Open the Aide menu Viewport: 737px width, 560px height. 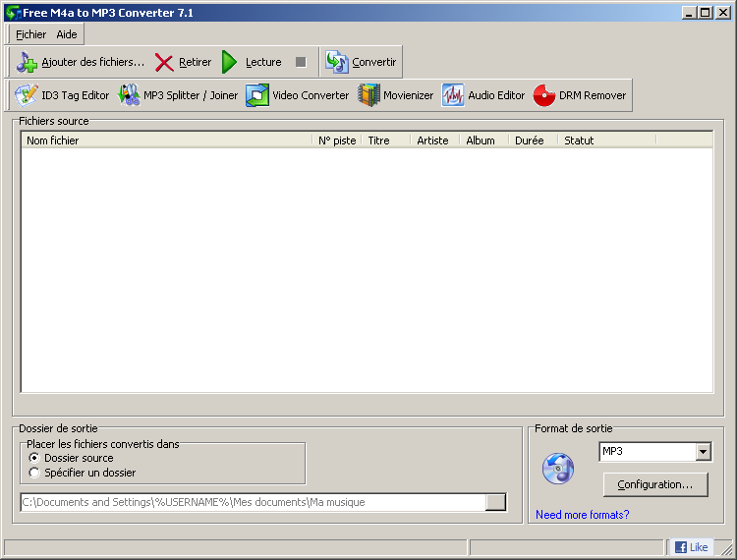(x=67, y=34)
